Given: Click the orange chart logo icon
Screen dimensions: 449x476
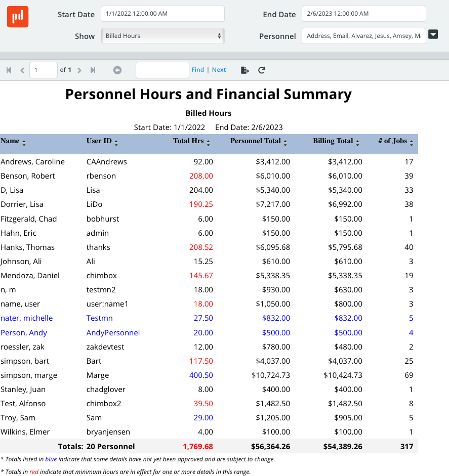Looking at the screenshot, I should click(x=18, y=17).
